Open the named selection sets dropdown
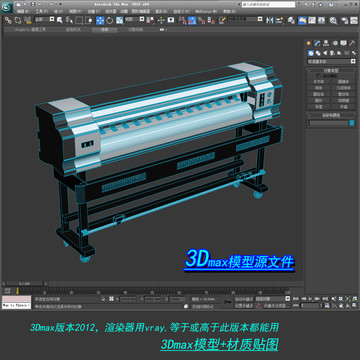 [245, 20]
